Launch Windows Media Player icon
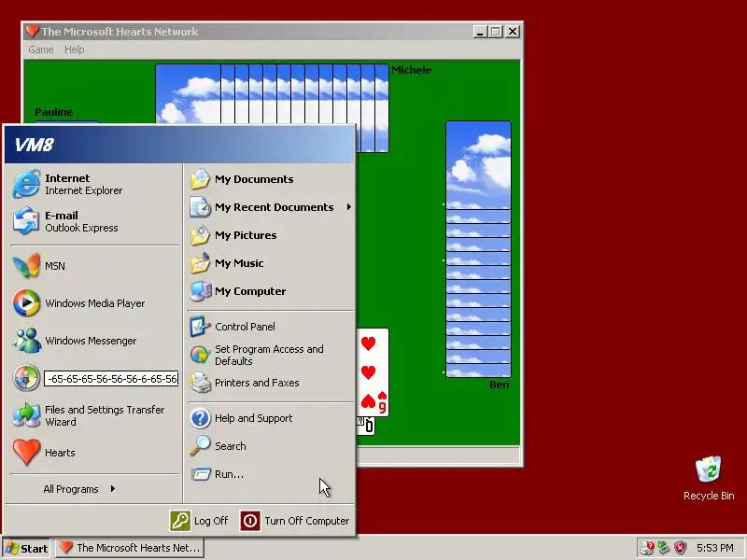Viewport: 747px width, 560px height. [26, 302]
